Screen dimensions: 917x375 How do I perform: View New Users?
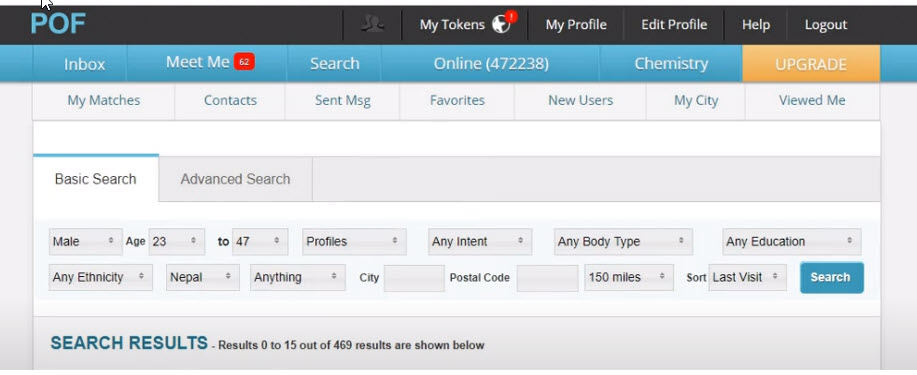tap(580, 101)
